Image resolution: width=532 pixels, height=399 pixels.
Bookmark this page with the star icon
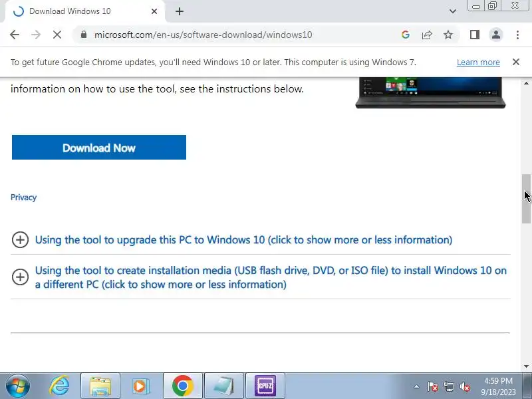point(448,35)
